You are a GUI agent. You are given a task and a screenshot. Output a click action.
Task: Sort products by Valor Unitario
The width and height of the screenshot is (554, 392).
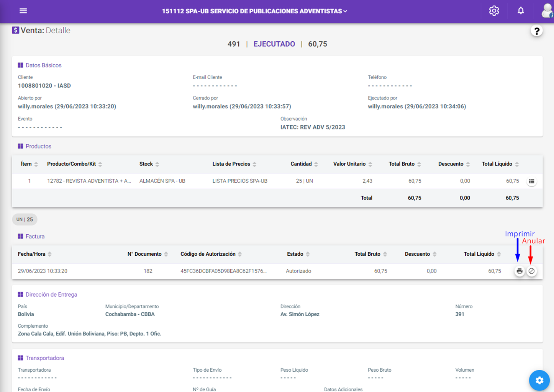pyautogui.click(x=352, y=164)
